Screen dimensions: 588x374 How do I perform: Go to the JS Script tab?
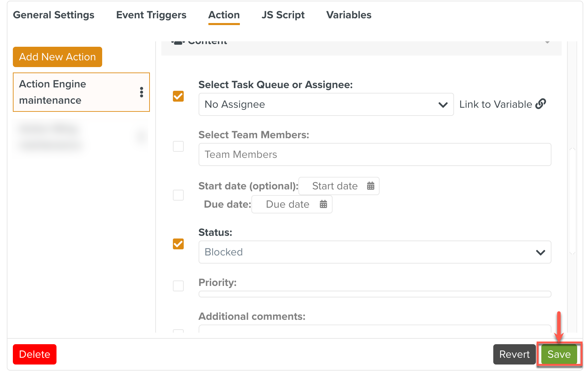pos(283,15)
